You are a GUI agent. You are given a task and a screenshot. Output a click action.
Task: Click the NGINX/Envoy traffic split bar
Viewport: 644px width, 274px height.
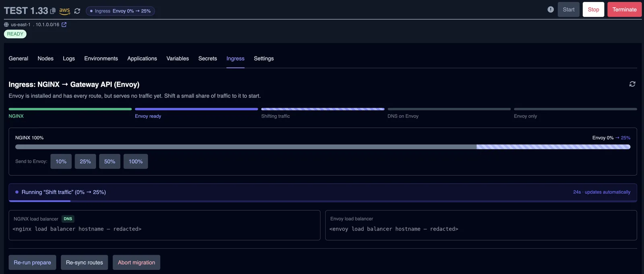[x=323, y=147]
